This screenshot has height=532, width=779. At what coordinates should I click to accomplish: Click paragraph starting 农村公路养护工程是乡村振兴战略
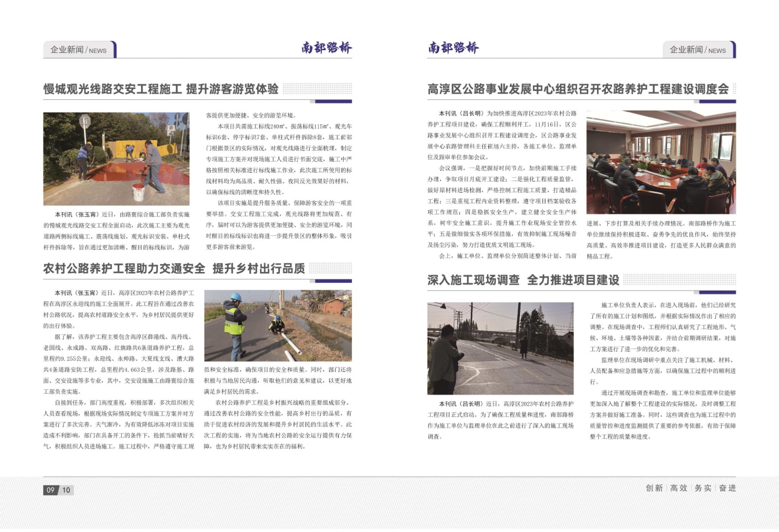pos(278,424)
